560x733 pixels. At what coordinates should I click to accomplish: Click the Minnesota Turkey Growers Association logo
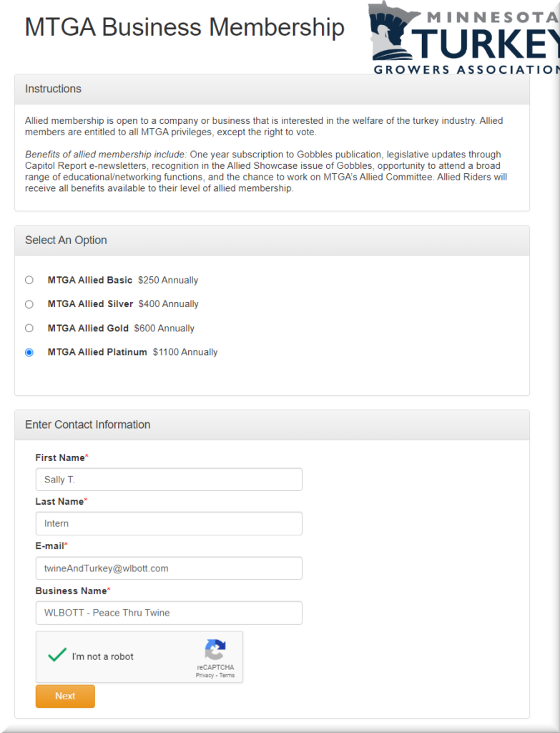(x=463, y=37)
